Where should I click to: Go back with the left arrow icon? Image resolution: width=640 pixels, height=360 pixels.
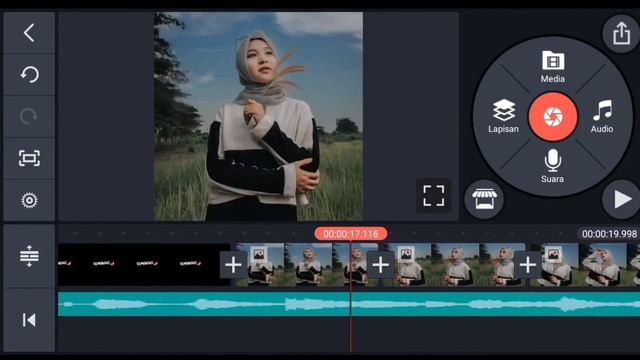pos(29,33)
